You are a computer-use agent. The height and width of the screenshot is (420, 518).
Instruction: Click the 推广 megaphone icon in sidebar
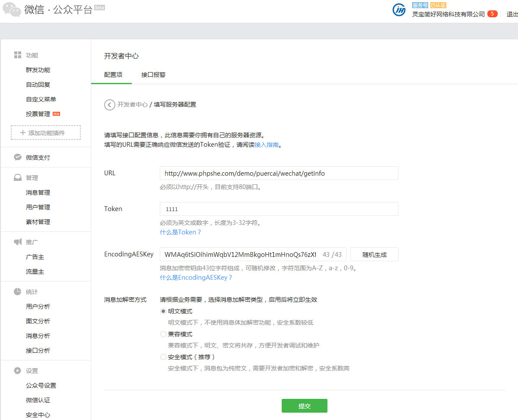(18, 242)
